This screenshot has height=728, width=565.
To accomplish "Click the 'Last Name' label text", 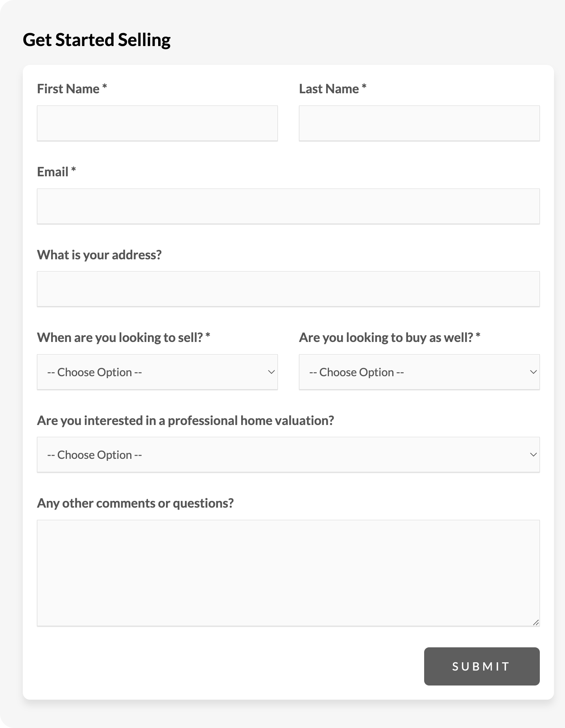I will click(329, 89).
